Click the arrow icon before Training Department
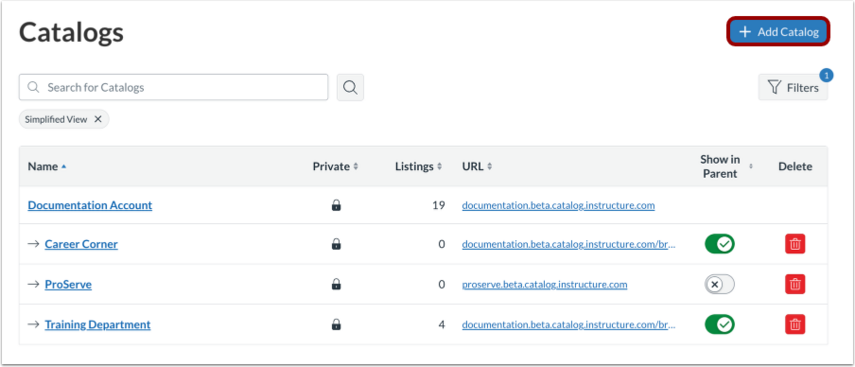 point(34,324)
